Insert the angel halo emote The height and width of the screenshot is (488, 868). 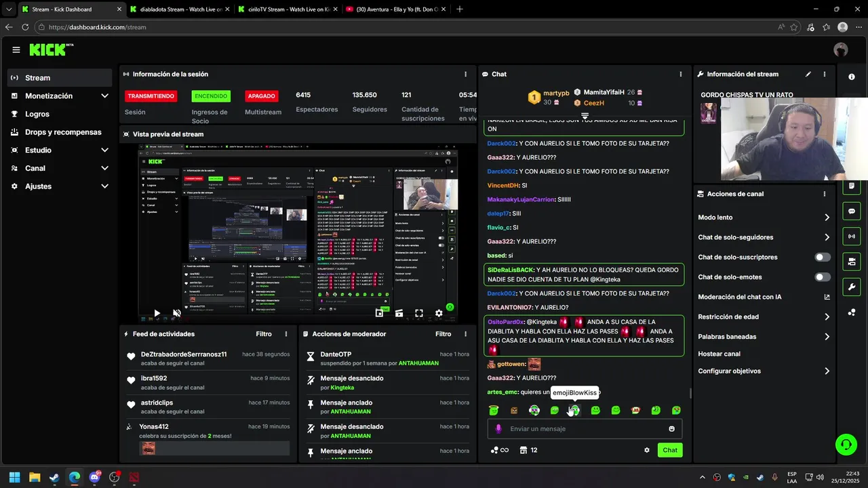point(494,410)
